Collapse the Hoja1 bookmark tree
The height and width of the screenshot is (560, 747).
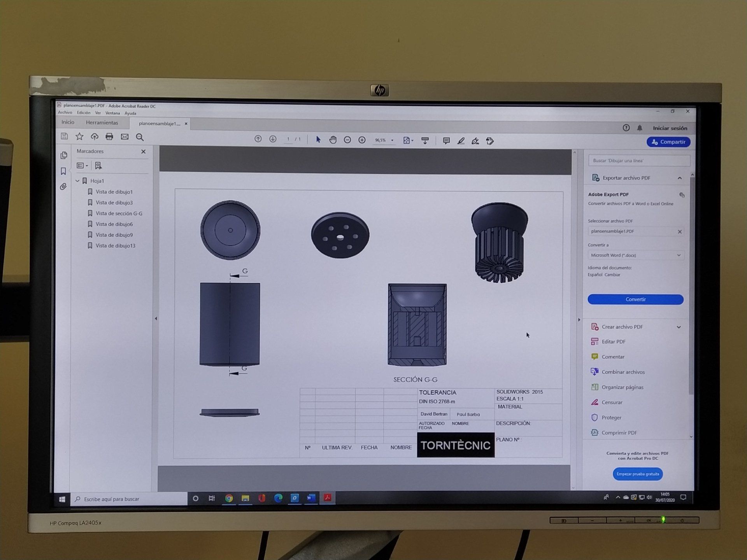77,181
